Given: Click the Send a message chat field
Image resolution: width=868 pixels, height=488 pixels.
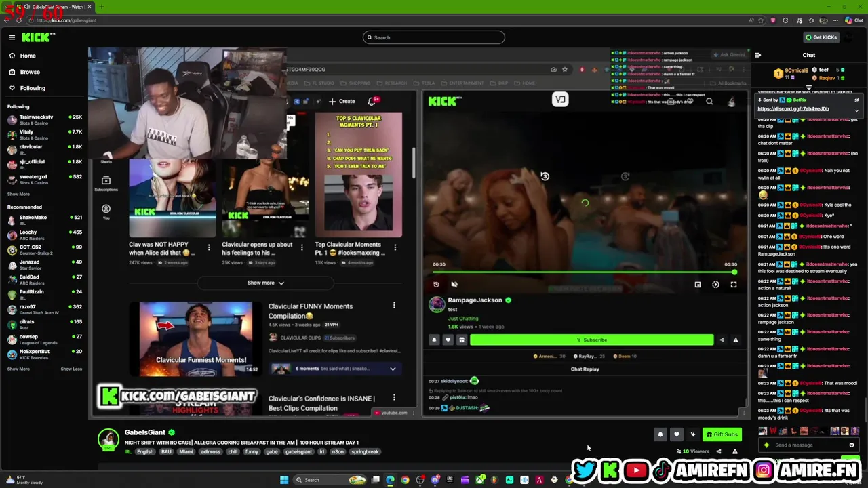Looking at the screenshot, I should 807,445.
